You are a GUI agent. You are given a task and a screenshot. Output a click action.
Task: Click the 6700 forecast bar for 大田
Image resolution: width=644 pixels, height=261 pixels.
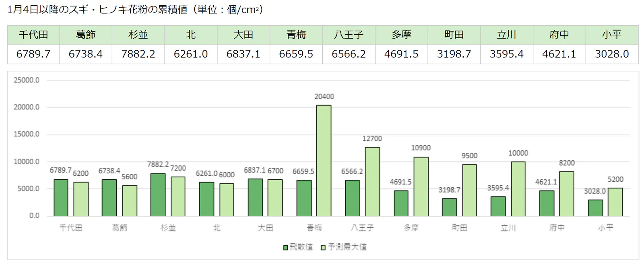click(x=275, y=198)
